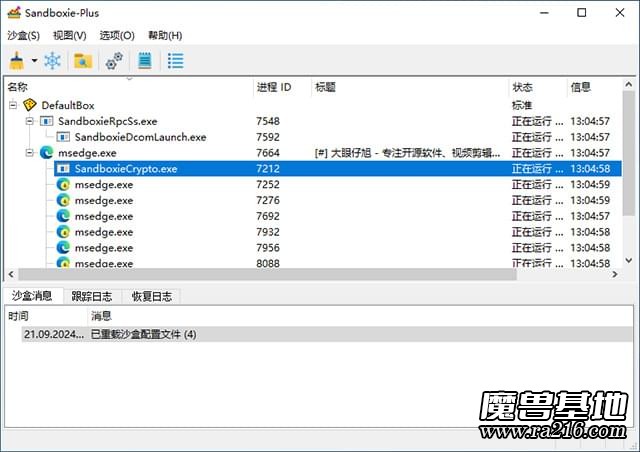
Task: Switch to the 恢复日志 tab
Action: pos(152,296)
